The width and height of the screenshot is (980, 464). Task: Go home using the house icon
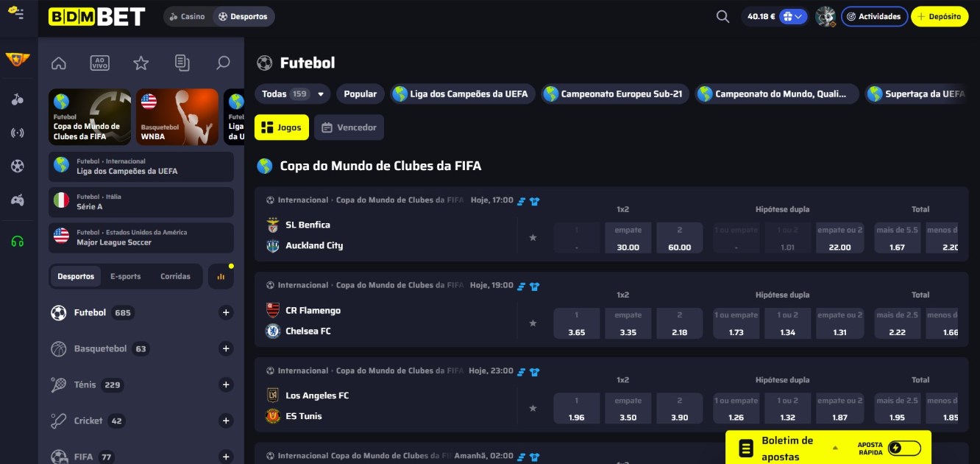click(58, 63)
